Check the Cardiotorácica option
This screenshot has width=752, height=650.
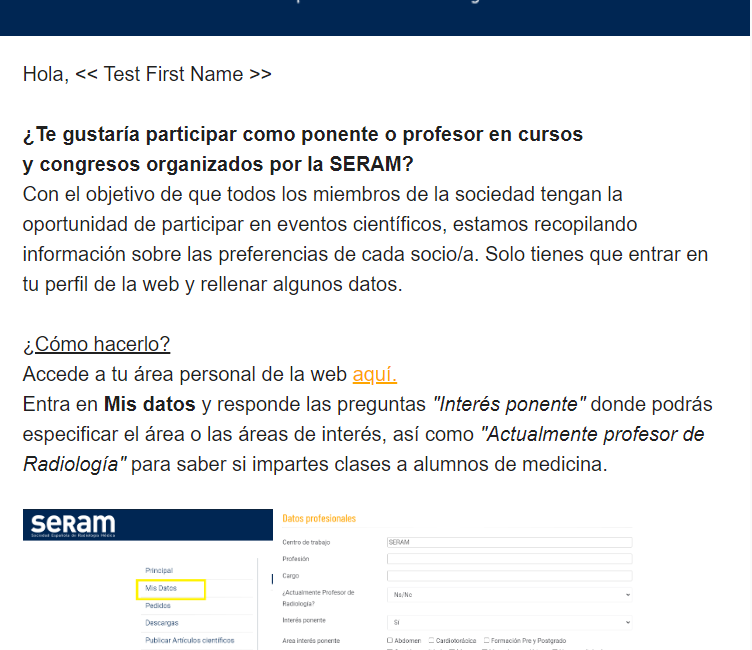pyautogui.click(x=431, y=640)
